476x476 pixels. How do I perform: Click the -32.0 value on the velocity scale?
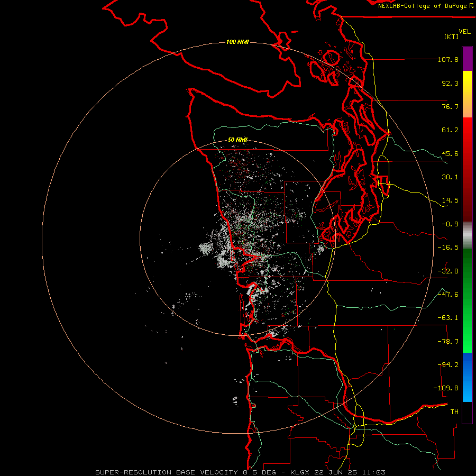[448, 271]
